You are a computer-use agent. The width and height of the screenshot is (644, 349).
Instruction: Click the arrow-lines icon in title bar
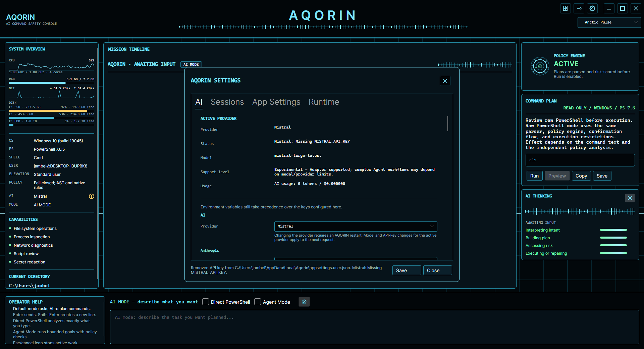[579, 8]
